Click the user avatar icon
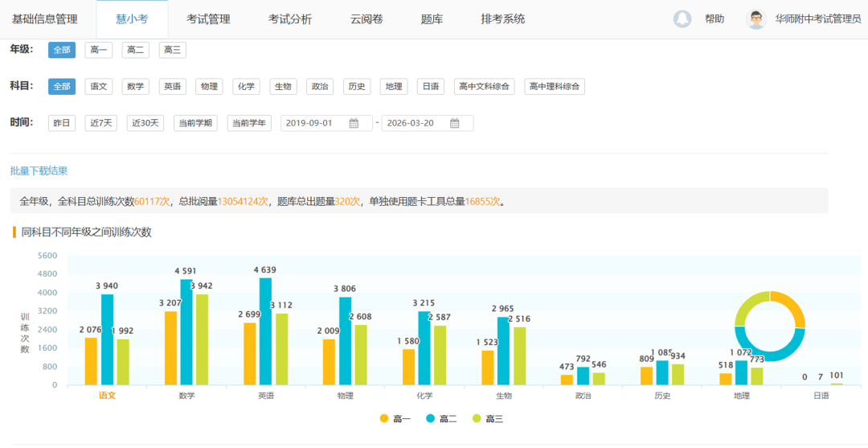 755,18
